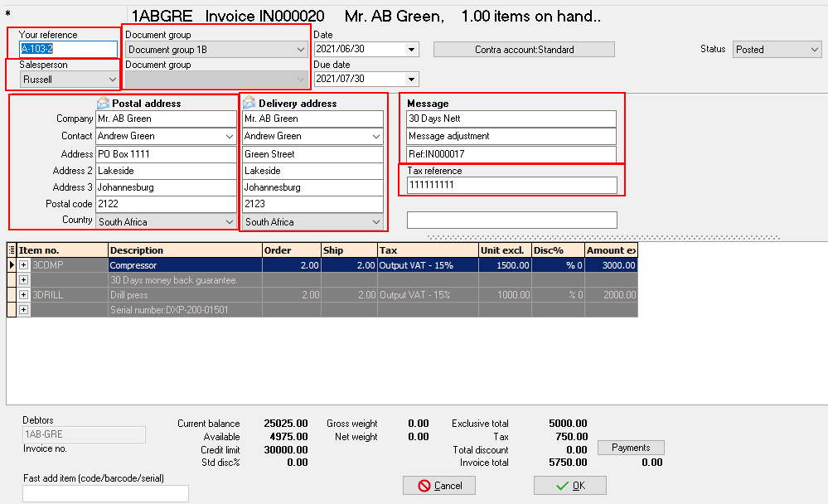
Task: Click the Contra account:Standard button
Action: 524,50
